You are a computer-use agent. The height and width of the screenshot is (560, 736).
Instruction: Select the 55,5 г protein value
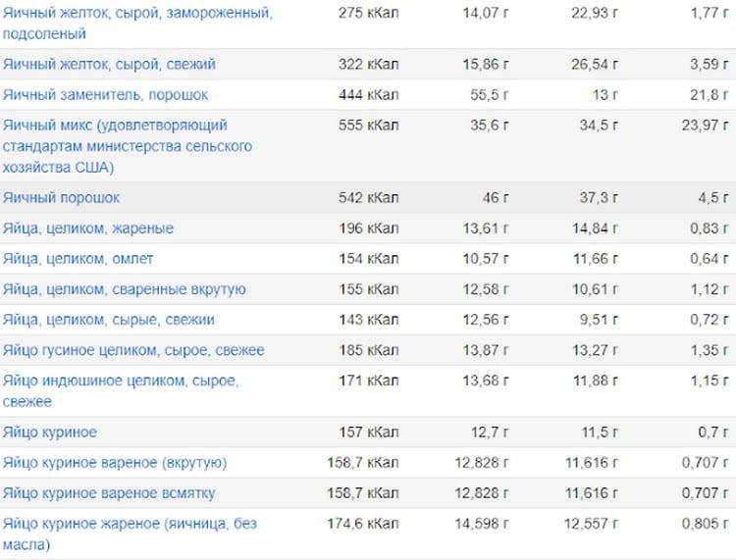point(489,95)
